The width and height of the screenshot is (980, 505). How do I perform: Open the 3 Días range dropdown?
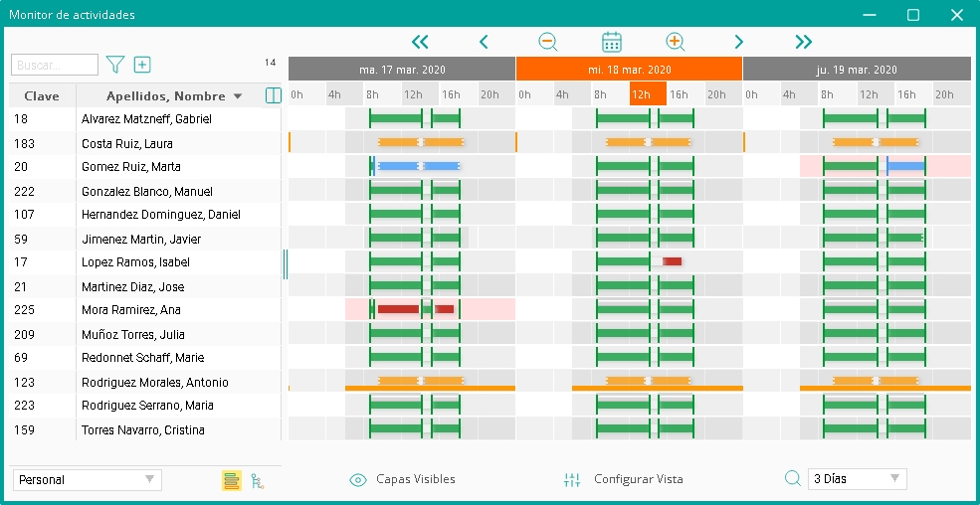857,479
